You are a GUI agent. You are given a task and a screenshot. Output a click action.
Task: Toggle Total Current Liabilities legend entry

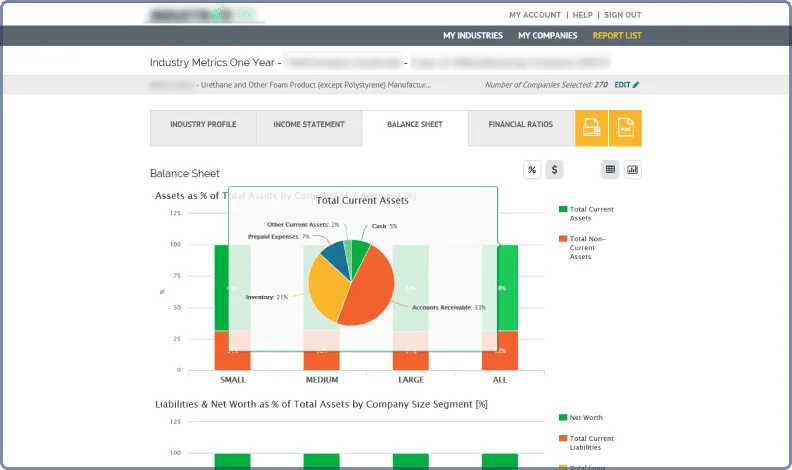tap(586, 443)
